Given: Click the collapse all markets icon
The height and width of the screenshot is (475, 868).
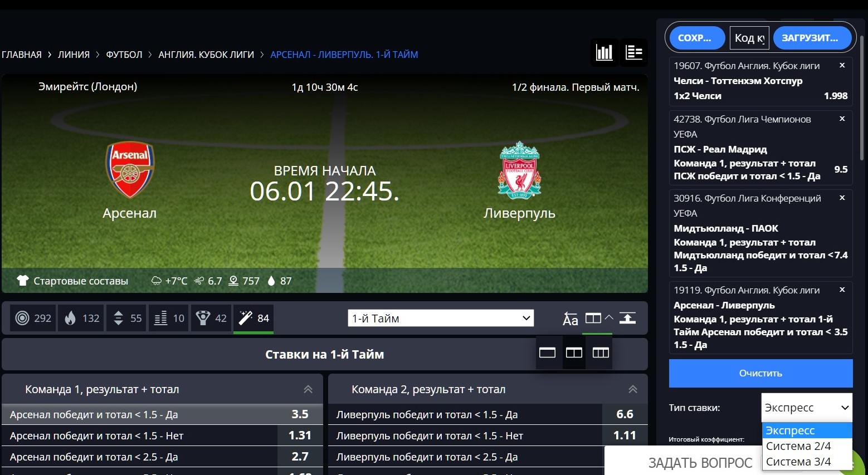Looking at the screenshot, I should 627,318.
